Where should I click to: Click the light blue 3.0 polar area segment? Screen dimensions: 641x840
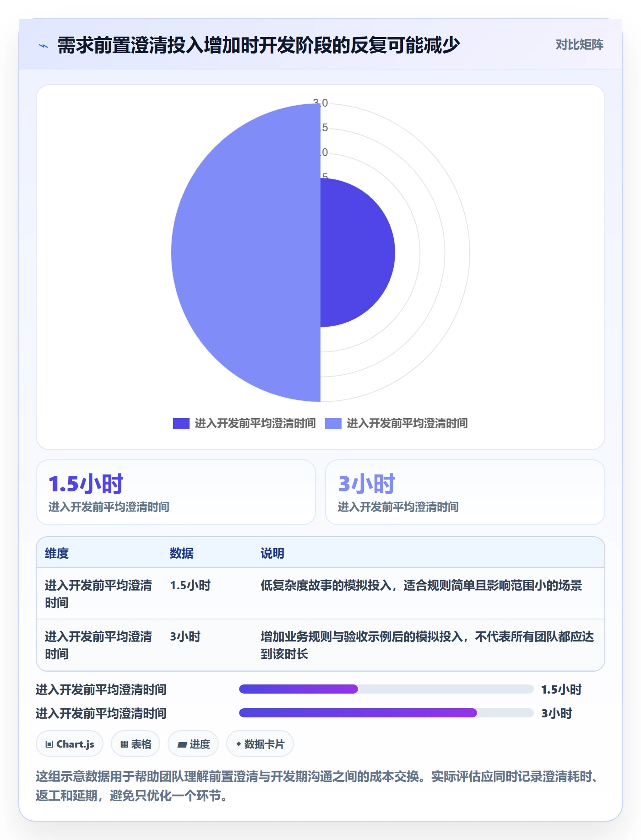[246, 253]
